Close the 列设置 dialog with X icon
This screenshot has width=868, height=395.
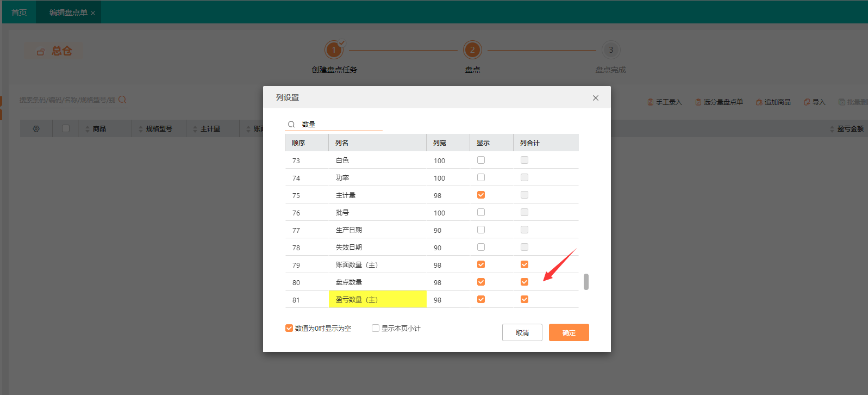595,98
